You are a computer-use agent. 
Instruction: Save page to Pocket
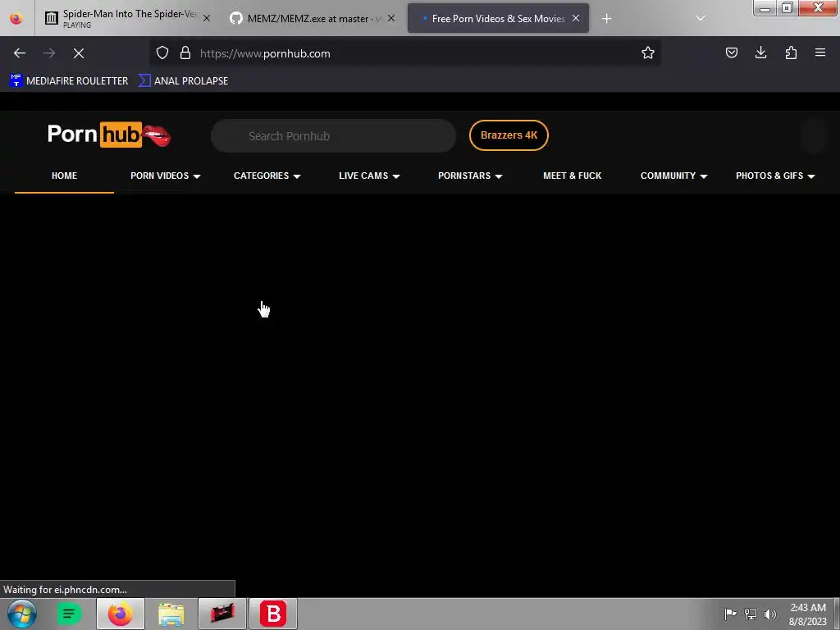click(x=731, y=52)
